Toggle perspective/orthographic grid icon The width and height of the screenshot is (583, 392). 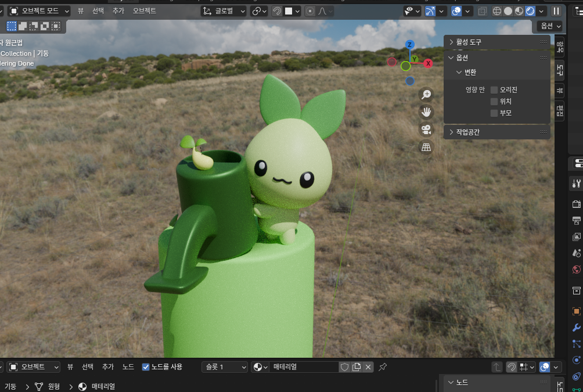tap(426, 148)
